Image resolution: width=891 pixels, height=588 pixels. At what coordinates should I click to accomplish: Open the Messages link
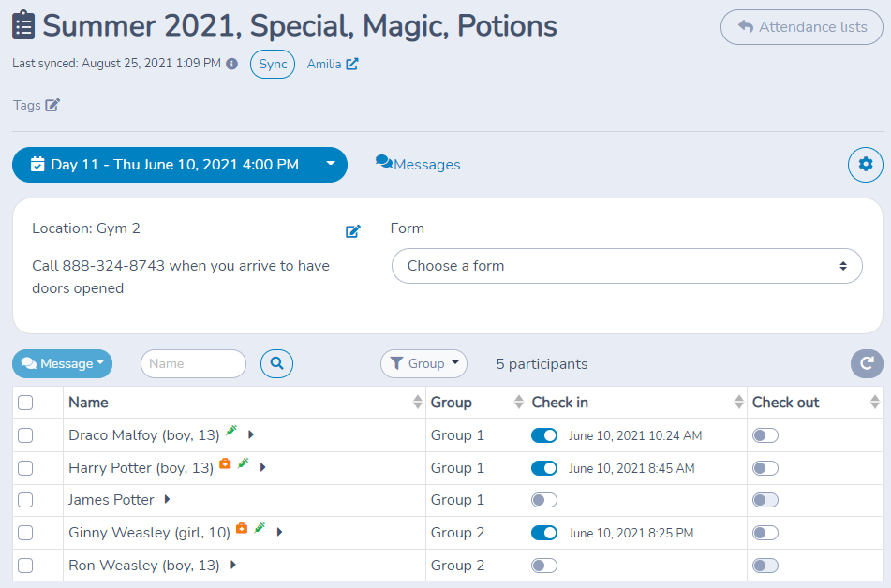418,164
